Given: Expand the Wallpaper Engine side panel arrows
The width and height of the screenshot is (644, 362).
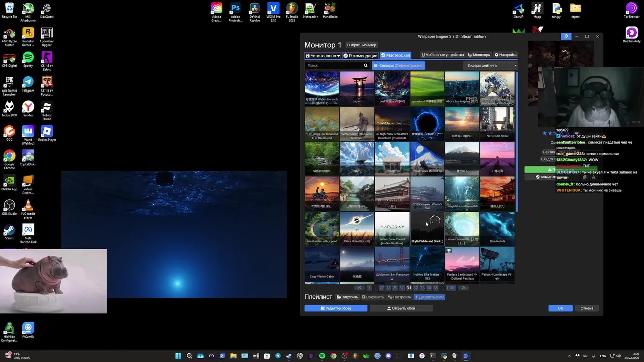Looking at the screenshot, I should point(566,36).
